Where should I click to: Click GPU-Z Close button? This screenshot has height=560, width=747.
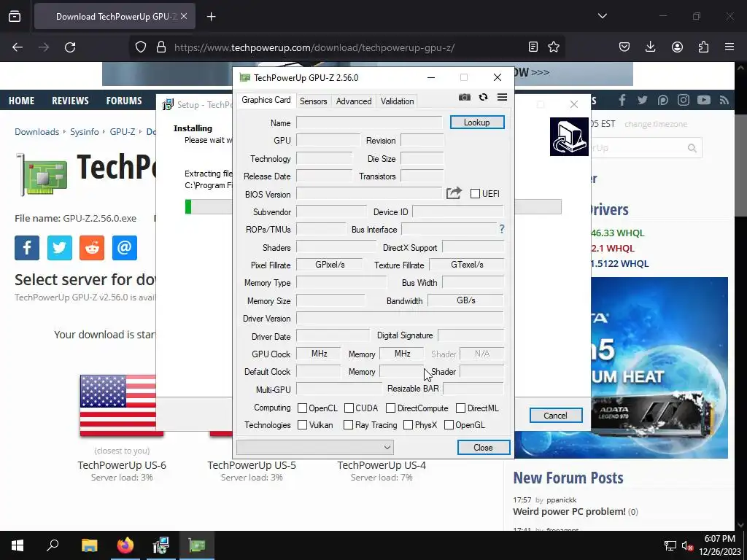[483, 447]
